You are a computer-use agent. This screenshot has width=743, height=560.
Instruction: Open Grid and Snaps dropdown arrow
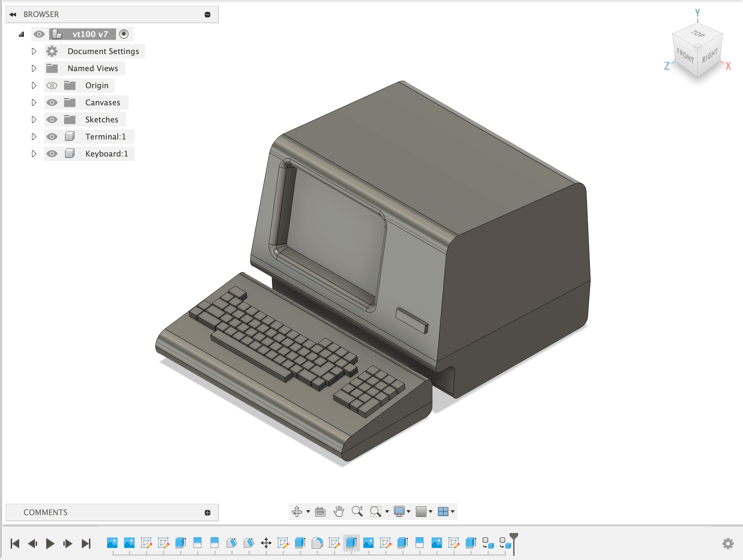coord(431,512)
